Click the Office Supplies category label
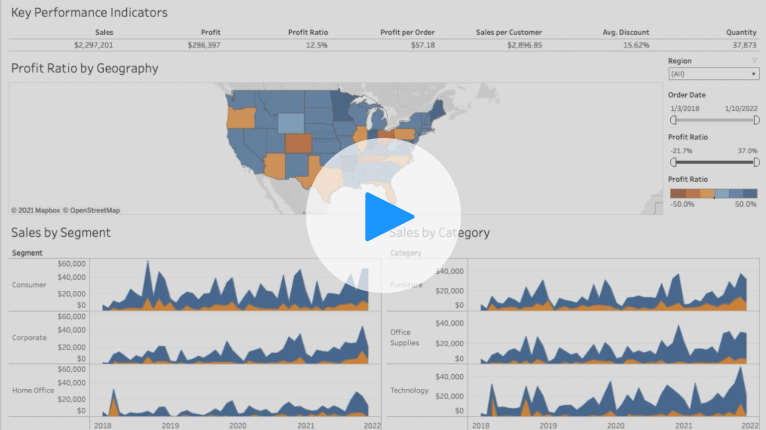 tap(406, 337)
